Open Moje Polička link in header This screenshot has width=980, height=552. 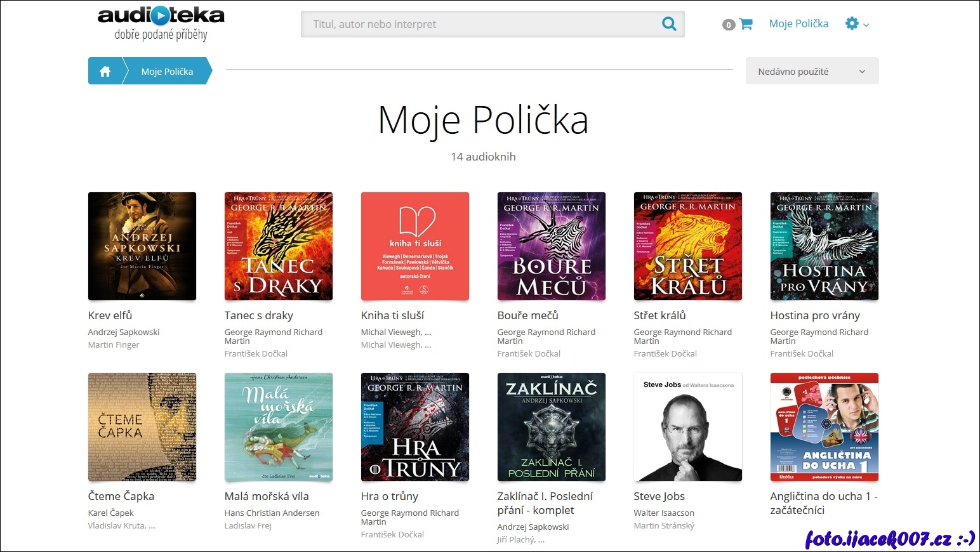point(798,23)
